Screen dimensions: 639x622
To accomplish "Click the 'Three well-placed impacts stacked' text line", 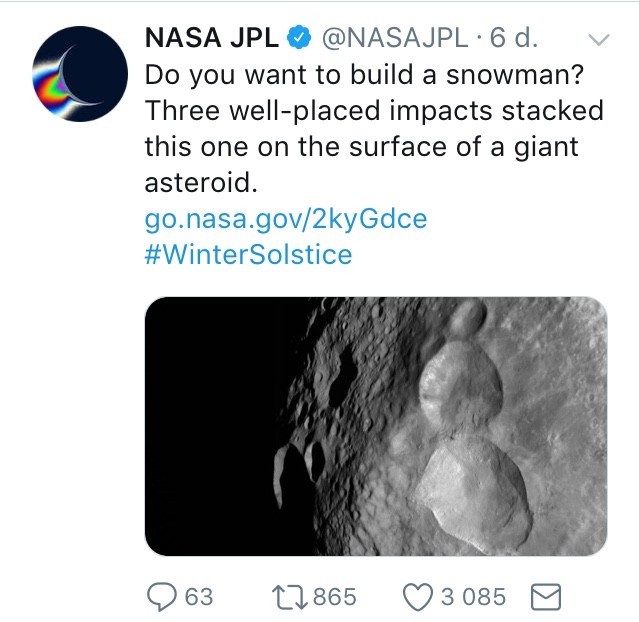I will point(374,111).
